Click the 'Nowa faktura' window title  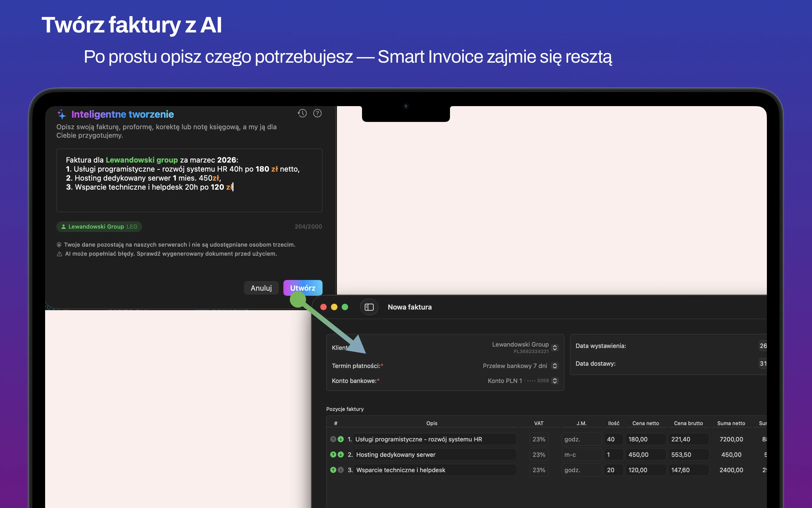[410, 307]
